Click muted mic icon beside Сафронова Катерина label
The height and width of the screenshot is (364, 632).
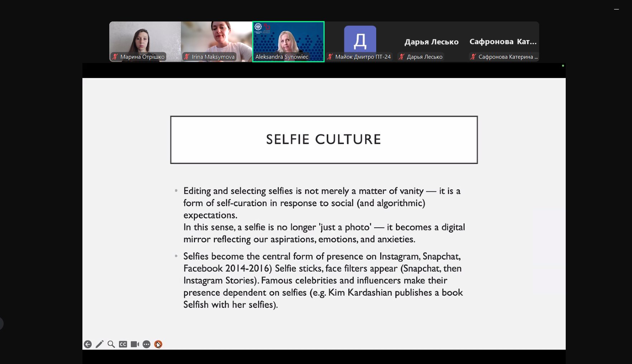473,57
